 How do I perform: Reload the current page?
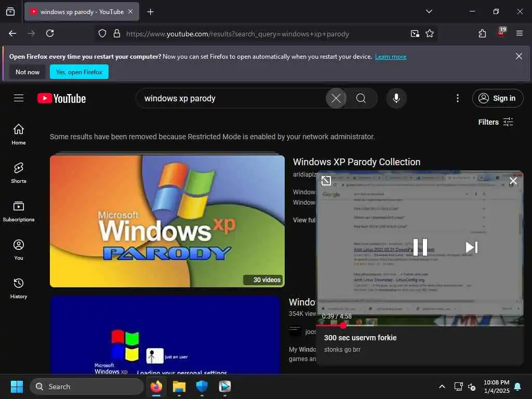tap(50, 33)
